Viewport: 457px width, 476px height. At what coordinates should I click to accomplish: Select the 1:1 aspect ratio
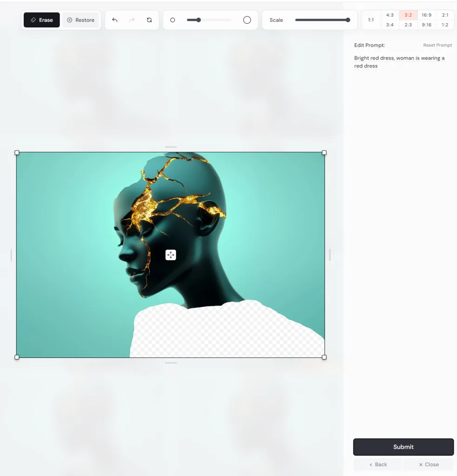[x=371, y=20]
